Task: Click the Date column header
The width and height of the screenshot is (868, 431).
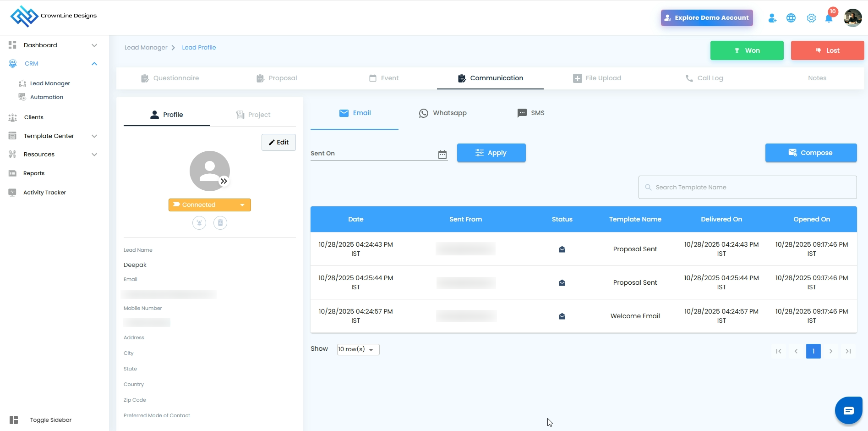Action: coord(356,220)
